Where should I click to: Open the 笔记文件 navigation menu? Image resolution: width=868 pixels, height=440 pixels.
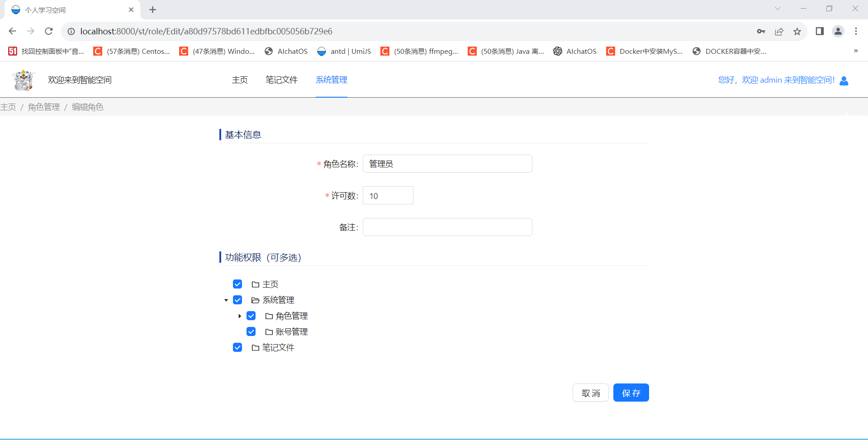tap(281, 80)
